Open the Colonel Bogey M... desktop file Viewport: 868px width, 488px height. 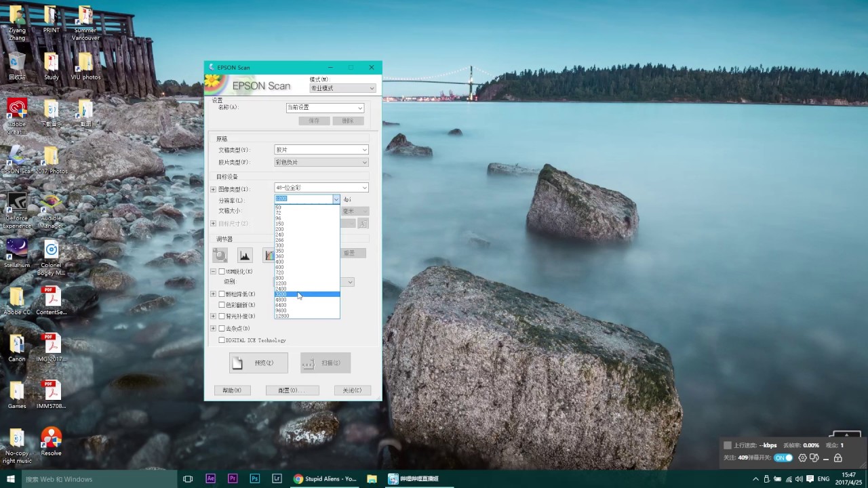pos(51,258)
